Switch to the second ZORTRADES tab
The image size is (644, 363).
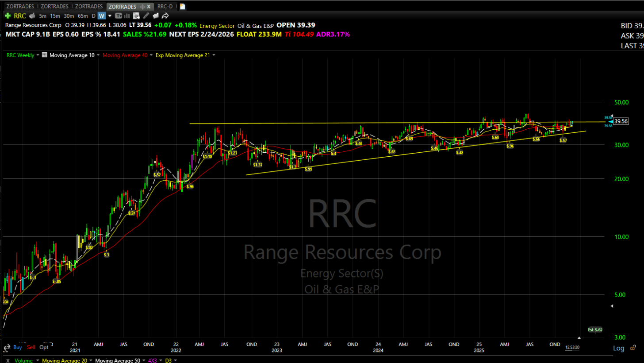pos(55,7)
